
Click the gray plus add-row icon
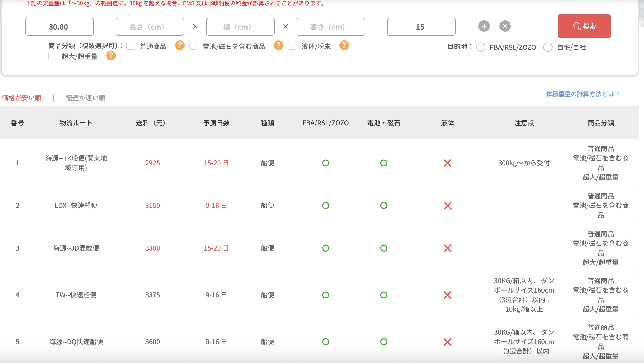pos(484,26)
